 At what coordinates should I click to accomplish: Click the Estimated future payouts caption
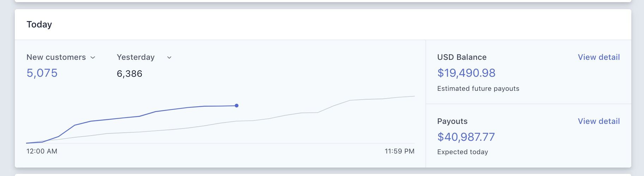478,88
